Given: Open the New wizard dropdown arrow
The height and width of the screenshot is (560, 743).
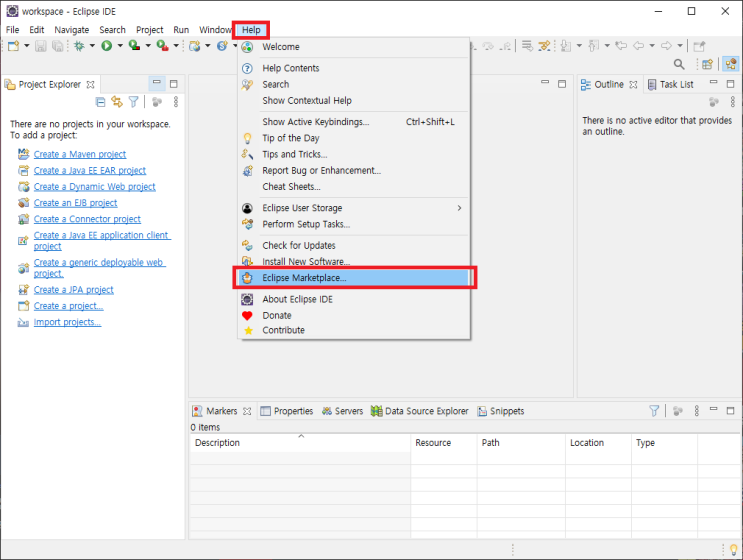Looking at the screenshot, I should tap(27, 46).
